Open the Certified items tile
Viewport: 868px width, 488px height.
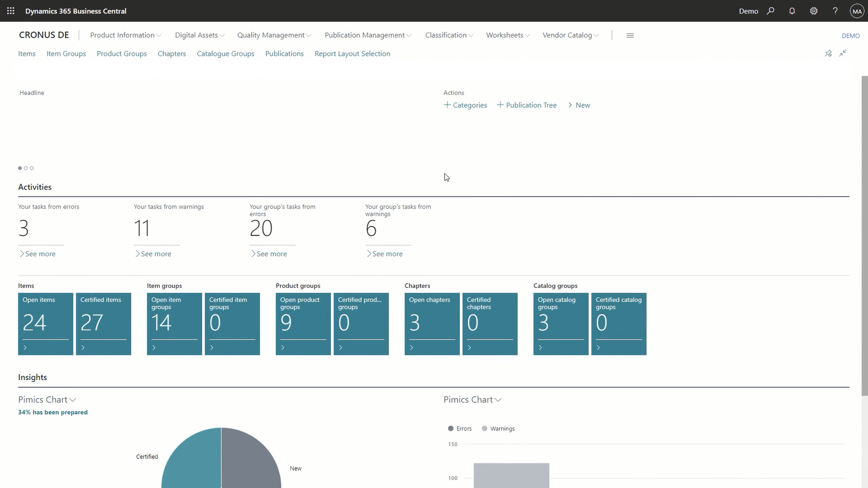pos(104,324)
